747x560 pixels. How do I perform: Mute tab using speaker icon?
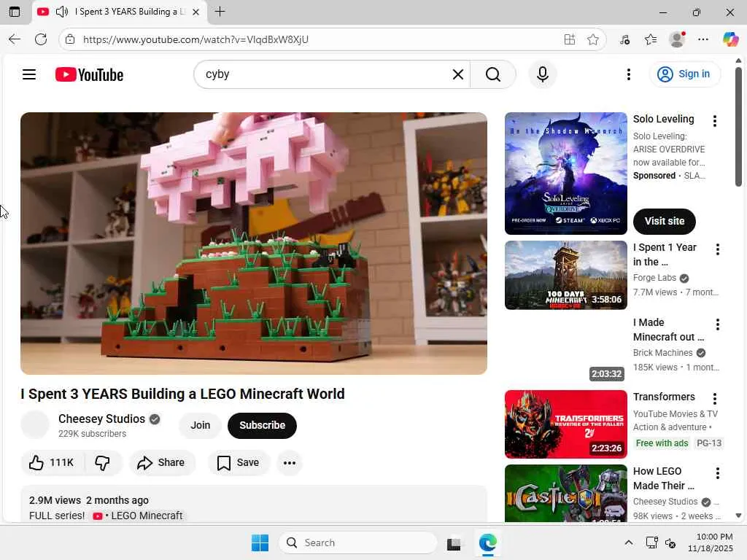coord(62,12)
